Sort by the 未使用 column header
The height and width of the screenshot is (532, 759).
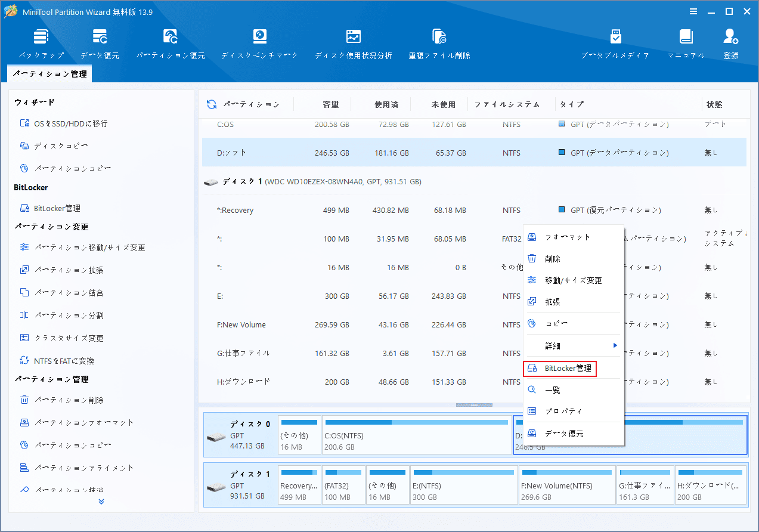tap(443, 104)
